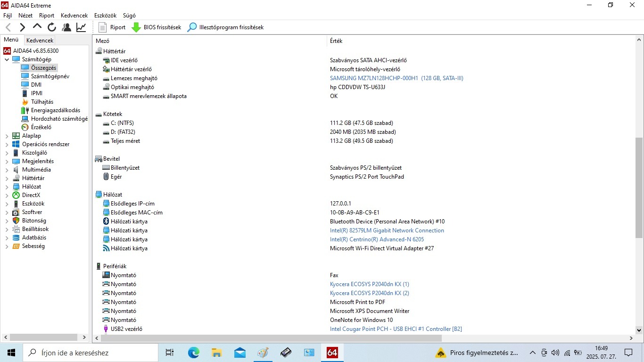Screen dimensions: 644x362
Task: Select the Optikai meghajtó row
Action: (x=132, y=87)
